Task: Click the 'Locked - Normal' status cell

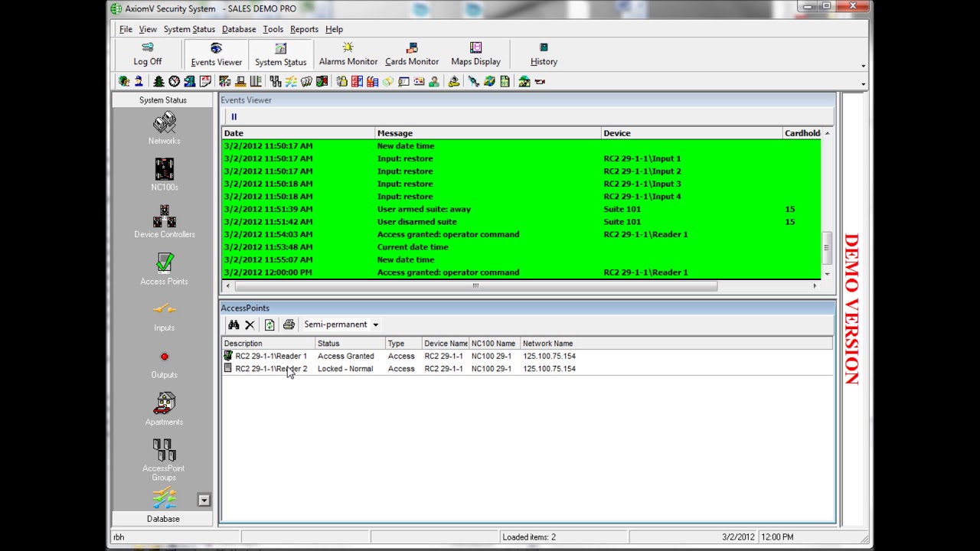Action: point(345,369)
